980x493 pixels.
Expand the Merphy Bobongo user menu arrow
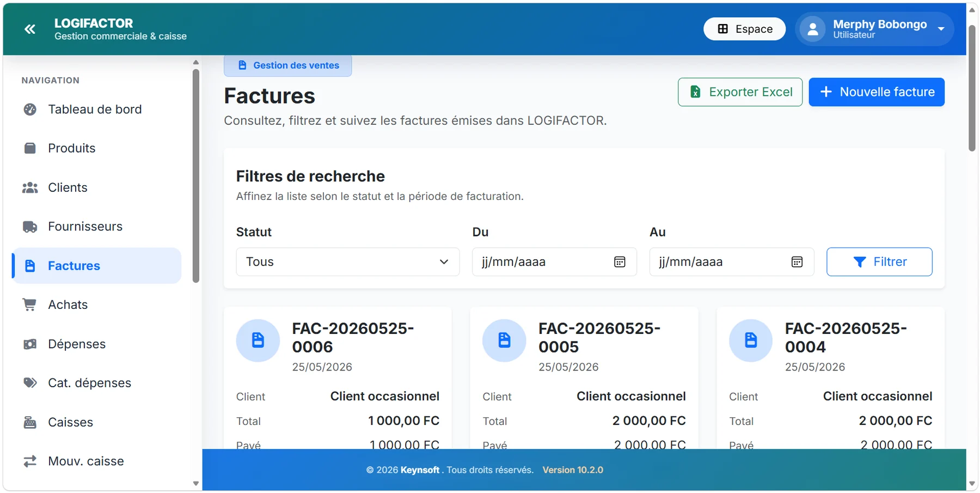941,29
